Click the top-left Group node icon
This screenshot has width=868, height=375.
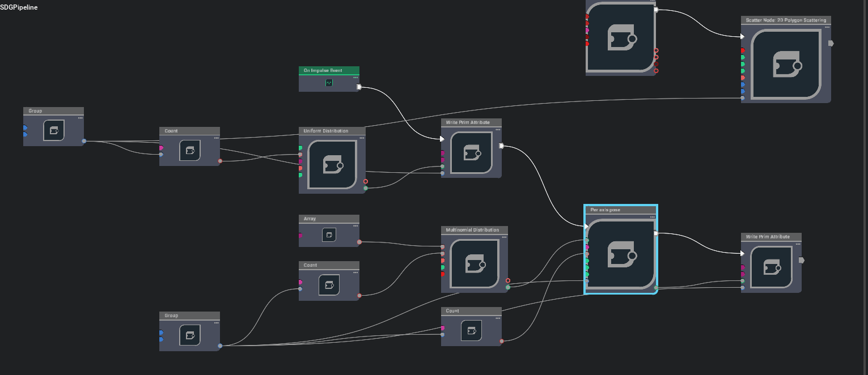(53, 130)
